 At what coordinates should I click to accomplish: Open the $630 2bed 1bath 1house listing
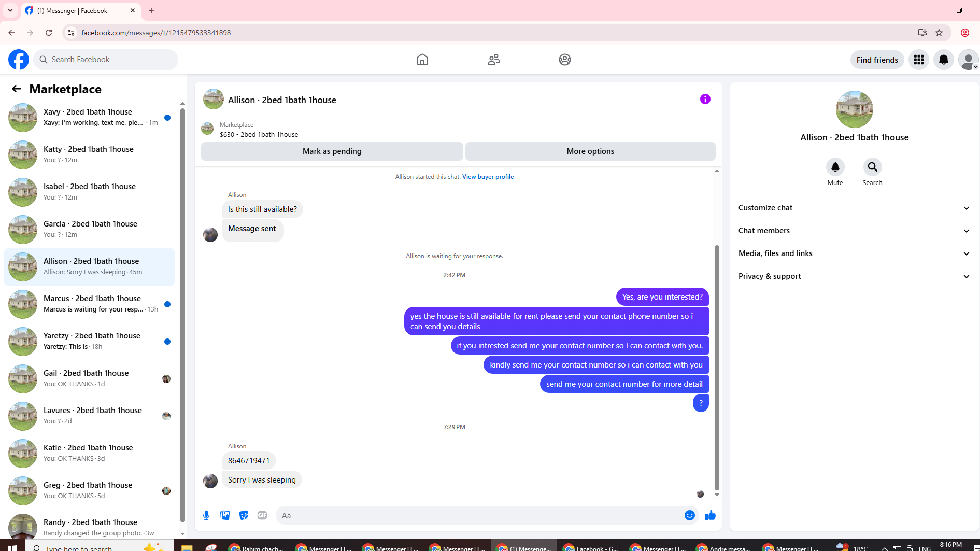tap(259, 134)
